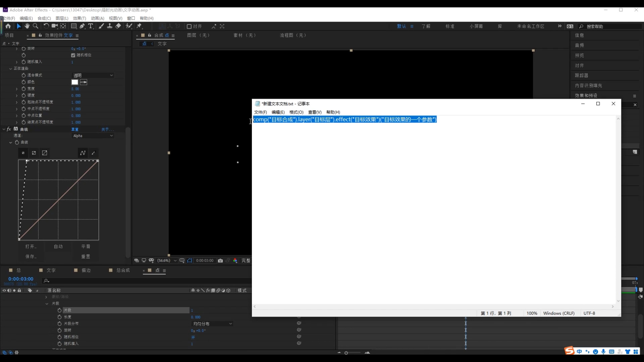Toggle the 随机相位 checkbox

(73, 55)
